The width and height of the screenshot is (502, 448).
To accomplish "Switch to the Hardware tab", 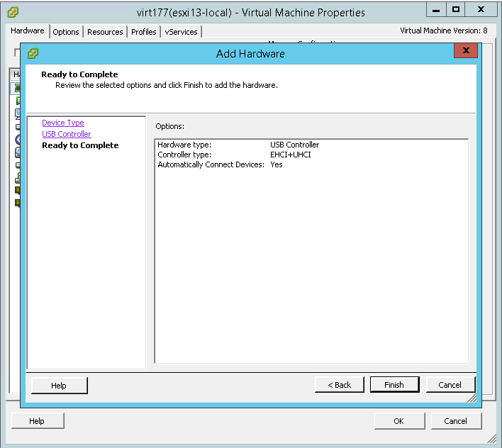I will tap(28, 30).
